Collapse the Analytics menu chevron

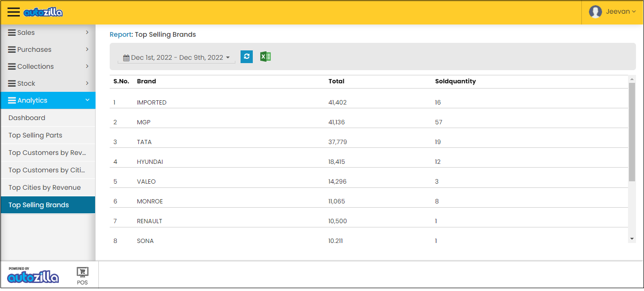[x=87, y=100]
